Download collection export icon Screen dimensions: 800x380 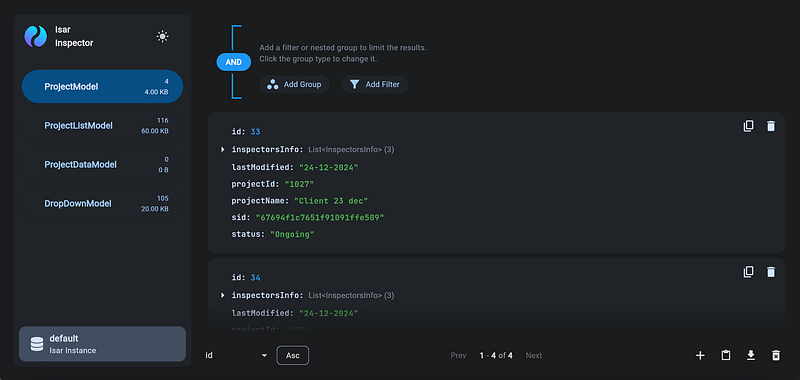coord(751,355)
